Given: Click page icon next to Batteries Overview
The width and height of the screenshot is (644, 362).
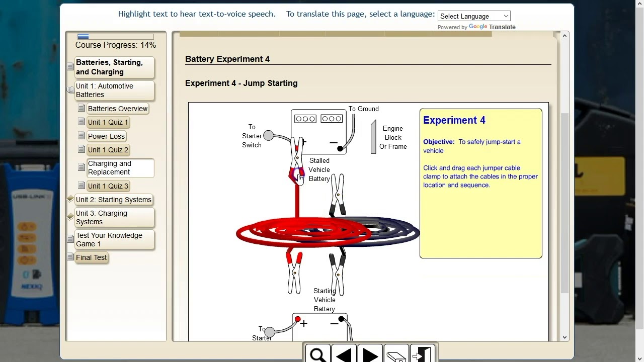Looking at the screenshot, I should coord(82,108).
